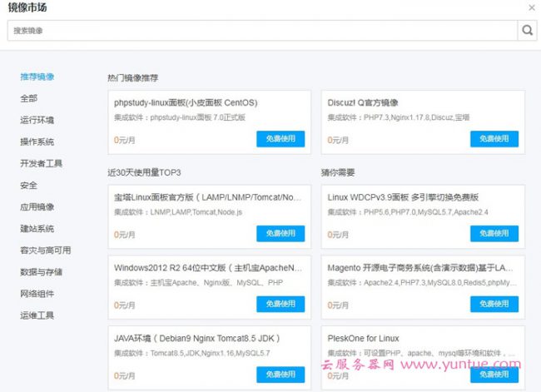Screen dimensions: 541x392
Task: Open 运行环境 category
Action: point(37,120)
